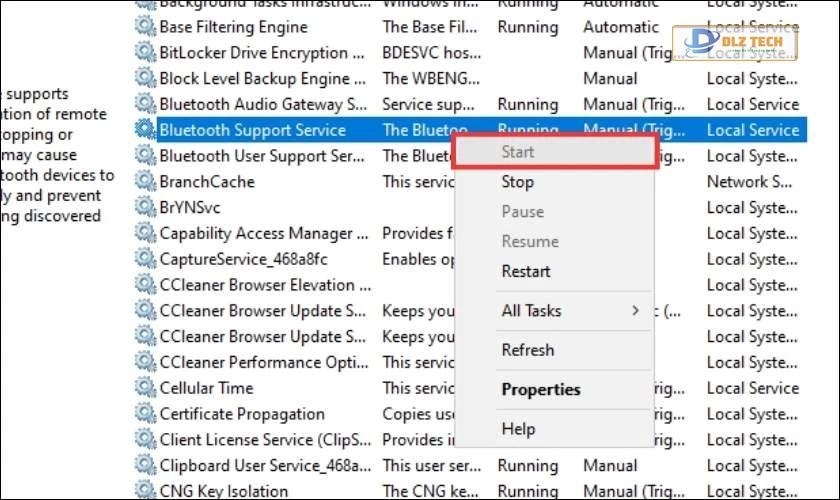840x500 pixels.
Task: Open Help from the context menu
Action: (517, 429)
